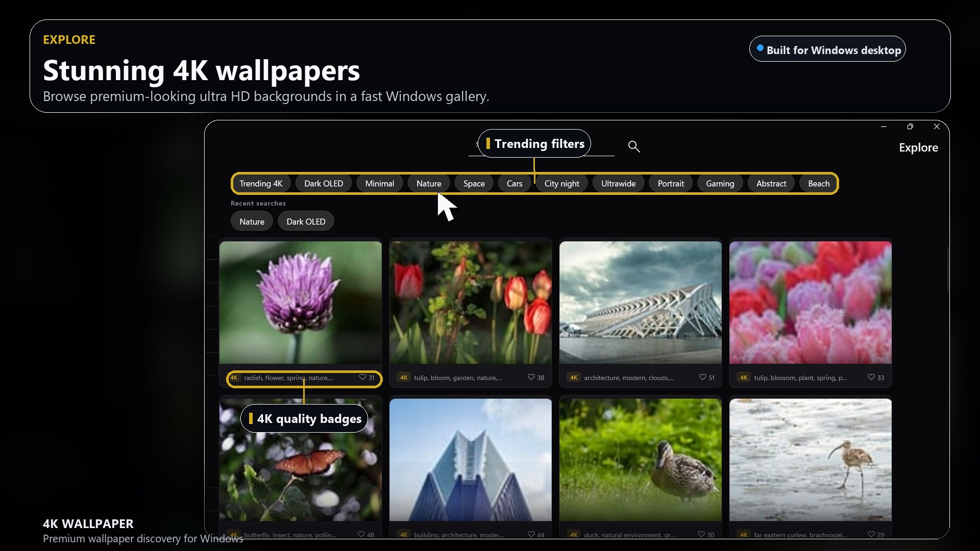Like the tulip bloom garden wallpaper heart
This screenshot has height=551, width=980.
(531, 378)
